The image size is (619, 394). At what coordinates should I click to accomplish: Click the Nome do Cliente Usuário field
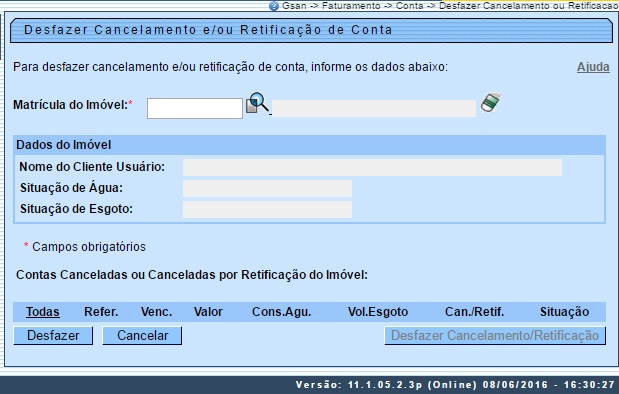(x=372, y=167)
